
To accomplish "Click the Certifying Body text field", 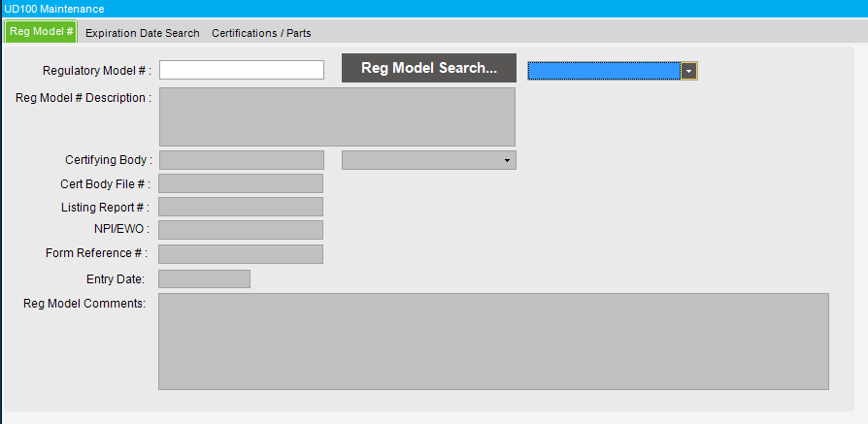I will [242, 160].
